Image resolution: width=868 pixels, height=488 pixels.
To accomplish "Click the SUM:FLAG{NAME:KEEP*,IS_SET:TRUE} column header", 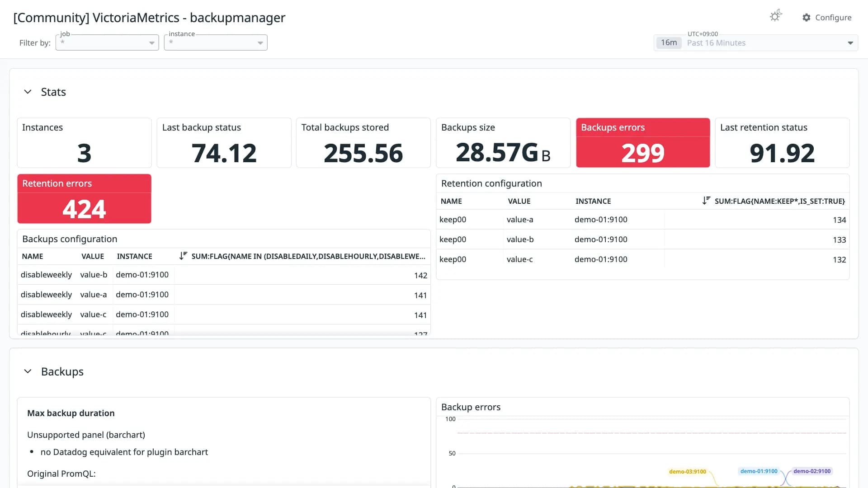I will point(779,201).
